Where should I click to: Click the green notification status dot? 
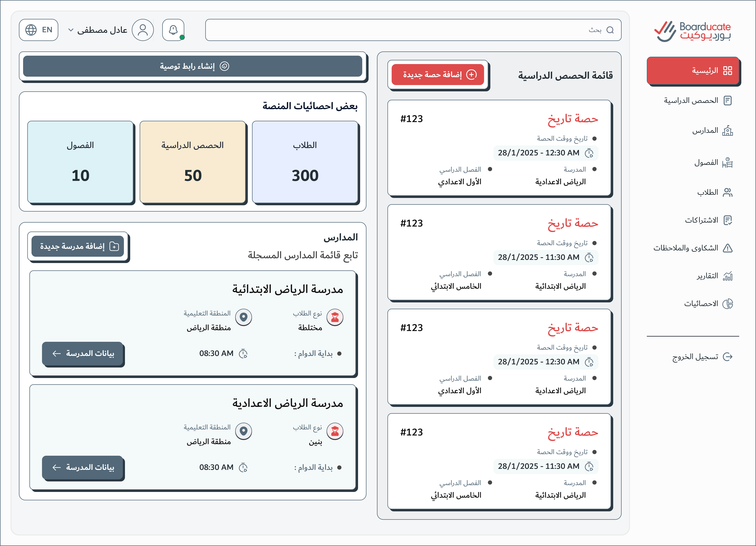pos(182,37)
